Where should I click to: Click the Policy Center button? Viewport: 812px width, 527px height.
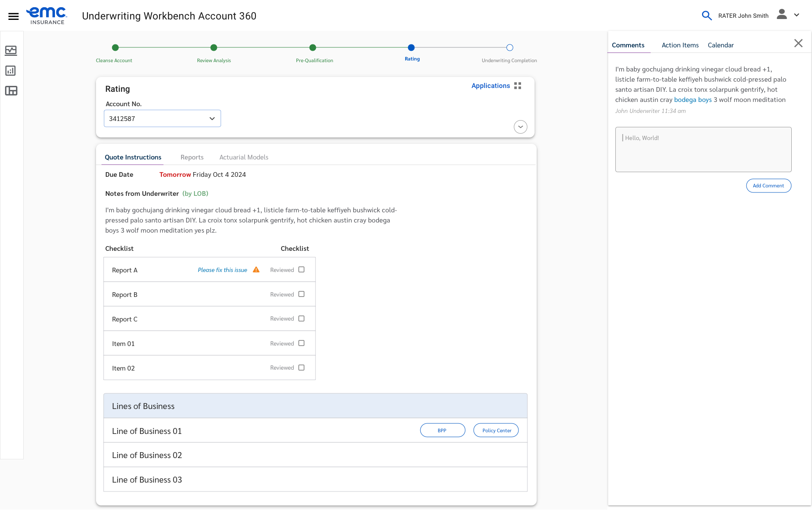tap(497, 431)
